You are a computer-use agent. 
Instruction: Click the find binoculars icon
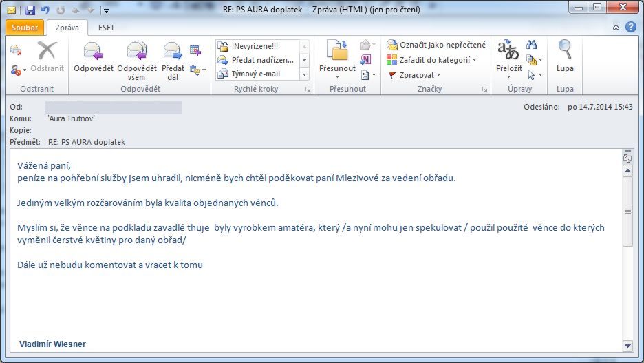(x=532, y=45)
